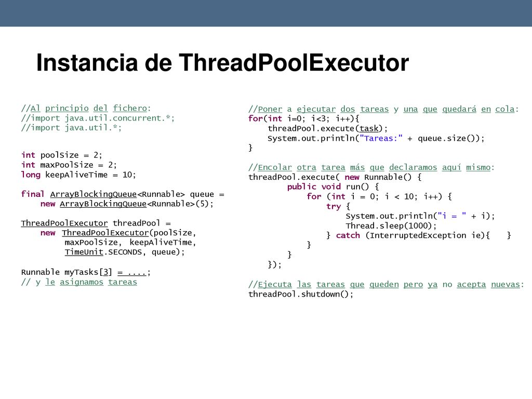Click comment '//Poner a ejecutar dos tareas...'
The width and height of the screenshot is (532, 399).
coord(384,109)
